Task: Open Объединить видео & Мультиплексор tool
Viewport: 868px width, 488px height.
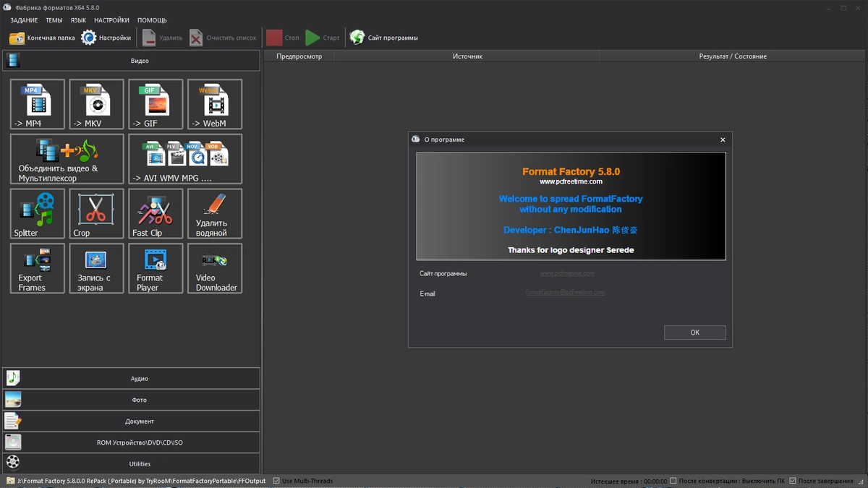Action: [x=67, y=159]
